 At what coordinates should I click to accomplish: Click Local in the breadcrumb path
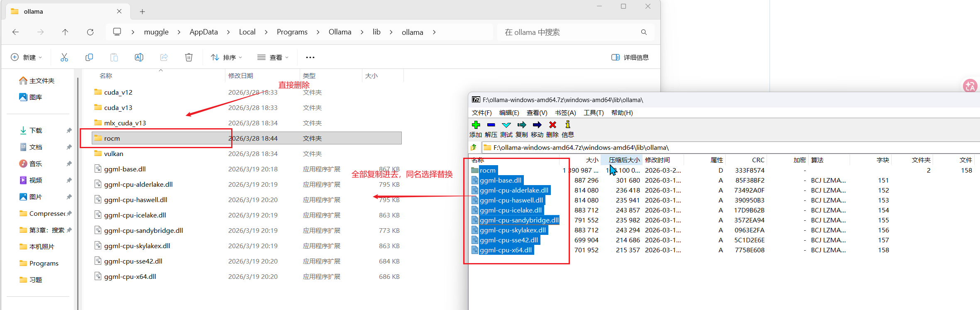point(247,32)
